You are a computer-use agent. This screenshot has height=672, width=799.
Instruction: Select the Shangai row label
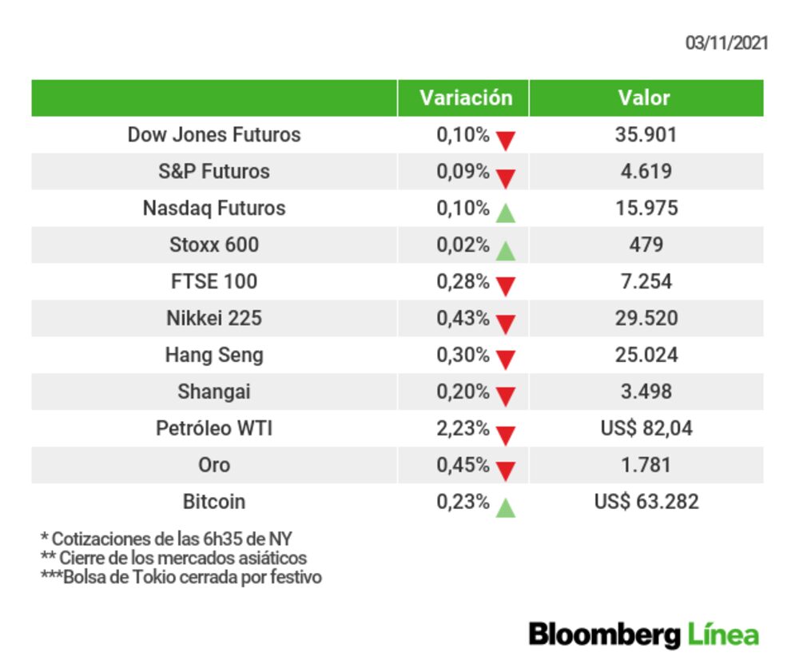point(214,392)
